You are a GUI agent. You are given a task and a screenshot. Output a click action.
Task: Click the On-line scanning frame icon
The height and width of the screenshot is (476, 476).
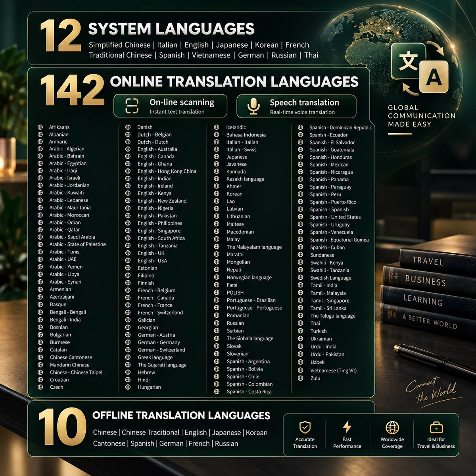click(132, 106)
